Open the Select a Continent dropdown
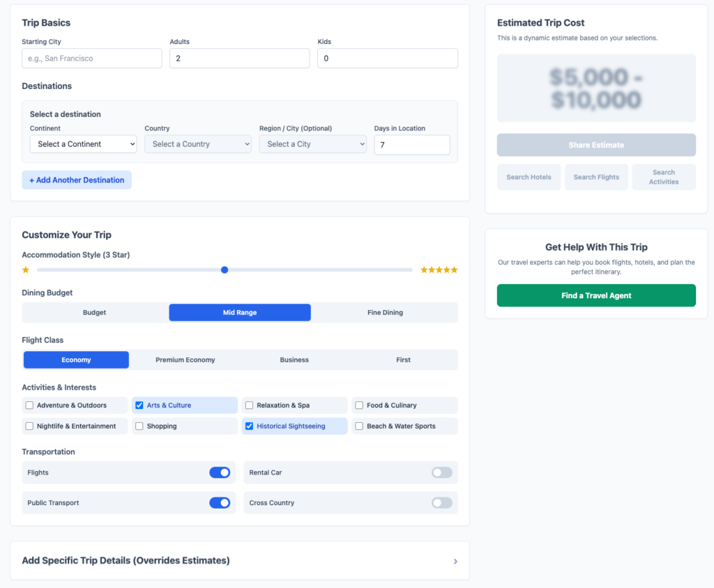The image size is (714, 588). tap(84, 144)
